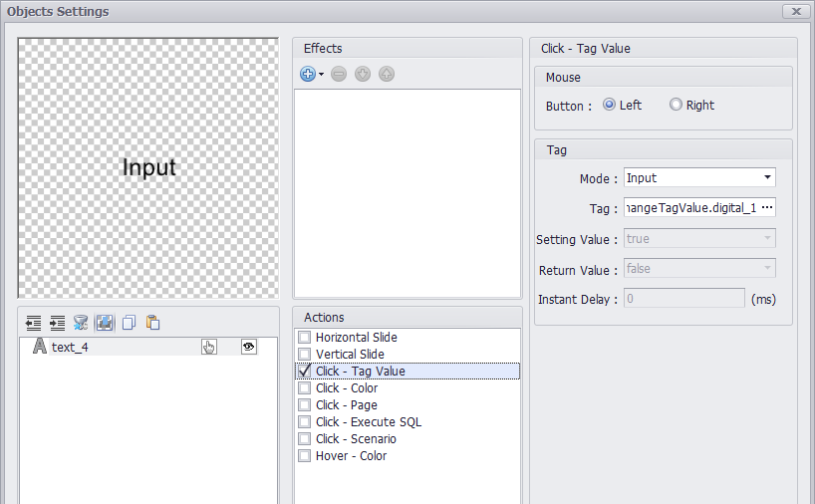Uncheck the Click - Tag Value action
Viewport: 815px width, 504px height.
coord(305,371)
